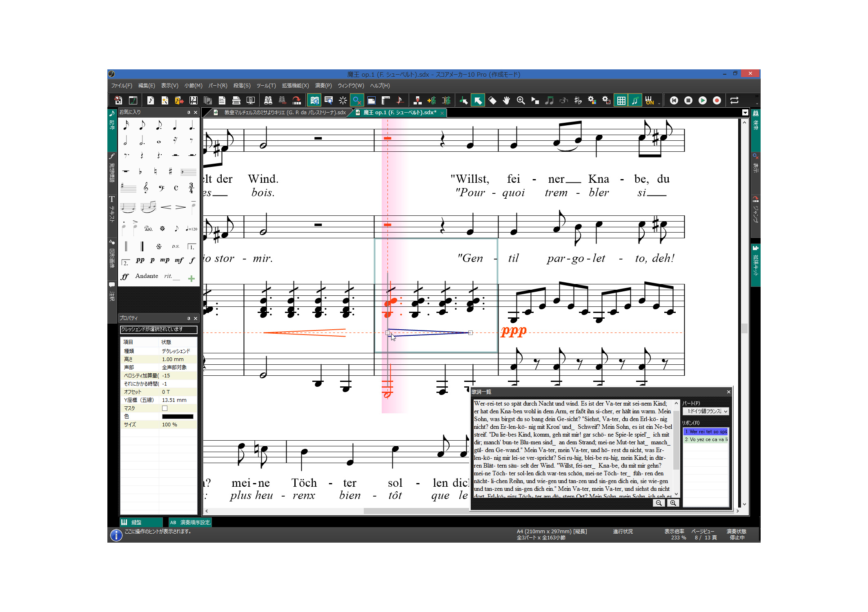
Task: Start recording with the record button
Action: (717, 100)
